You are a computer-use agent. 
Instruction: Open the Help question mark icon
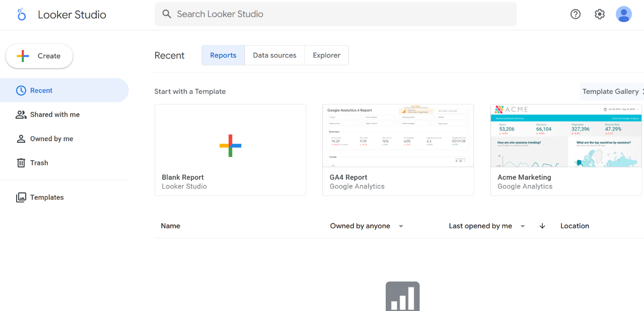pyautogui.click(x=575, y=14)
